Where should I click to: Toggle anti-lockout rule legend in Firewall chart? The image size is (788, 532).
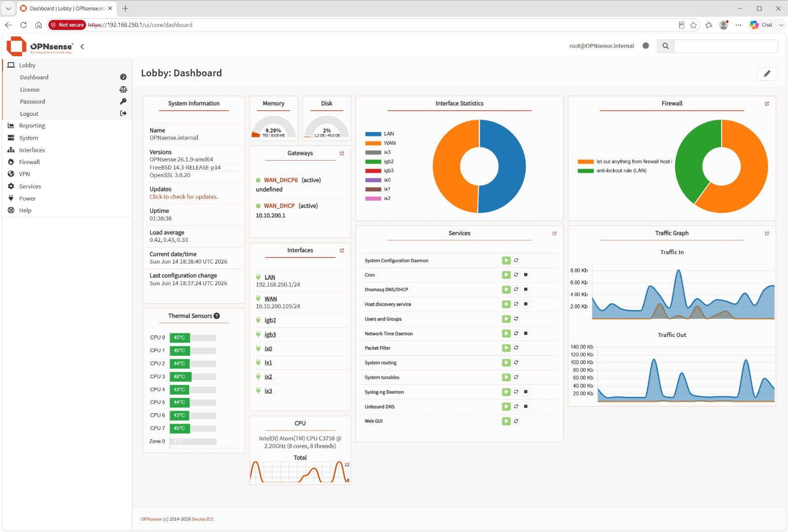pyautogui.click(x=612, y=171)
